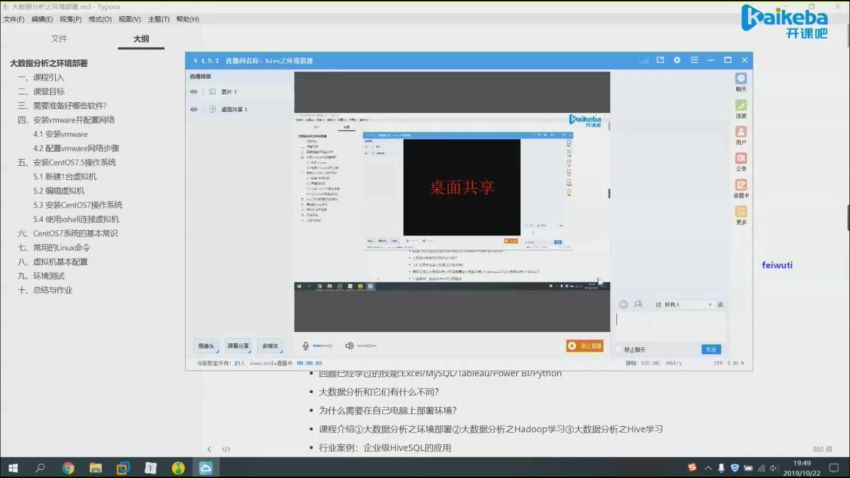Open the 更多 more icon
This screenshot has height=478, width=850.
(x=741, y=215)
